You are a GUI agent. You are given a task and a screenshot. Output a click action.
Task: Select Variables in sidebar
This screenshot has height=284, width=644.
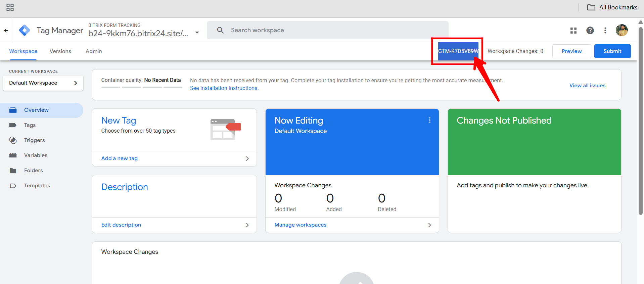coord(42,155)
